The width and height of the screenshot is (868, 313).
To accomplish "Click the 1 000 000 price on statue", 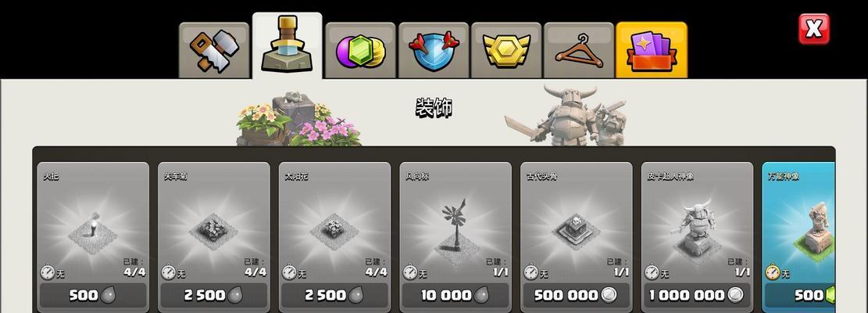I will (697, 296).
